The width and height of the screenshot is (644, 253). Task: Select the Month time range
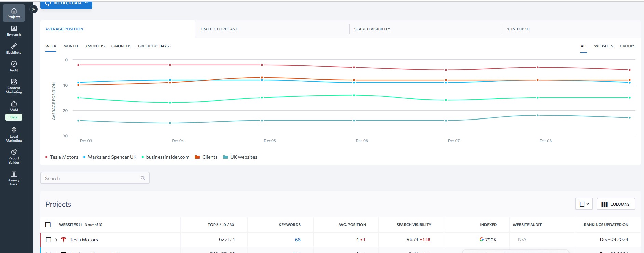[70, 46]
